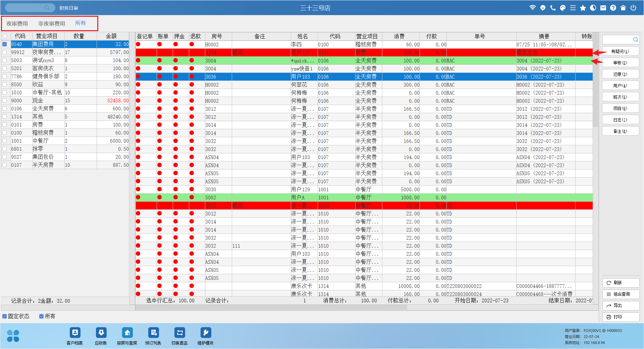Click 押金 red dot in 李四 row
This screenshot has width=644, height=349.
[x=176, y=44]
